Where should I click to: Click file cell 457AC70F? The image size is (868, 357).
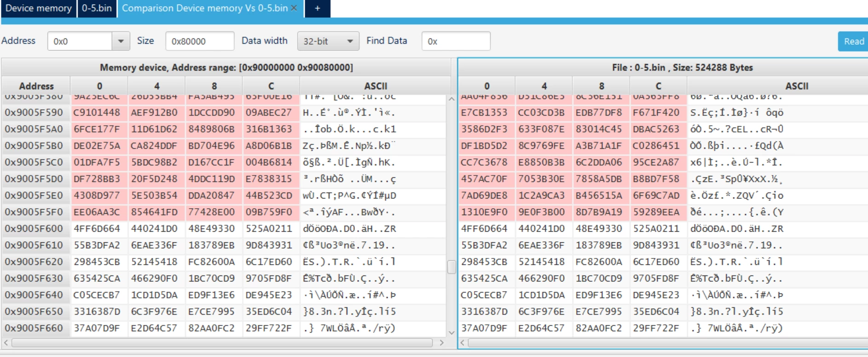(486, 179)
